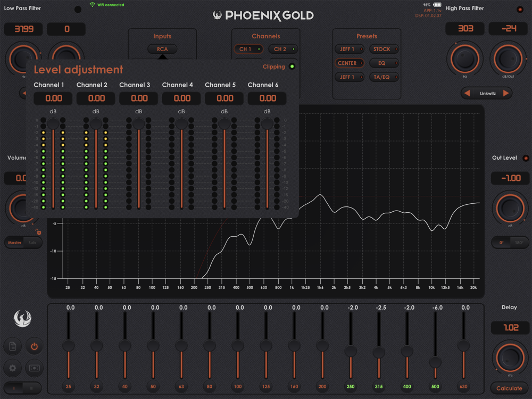Load the CENTER preset
The height and width of the screenshot is (399, 532).
[350, 63]
